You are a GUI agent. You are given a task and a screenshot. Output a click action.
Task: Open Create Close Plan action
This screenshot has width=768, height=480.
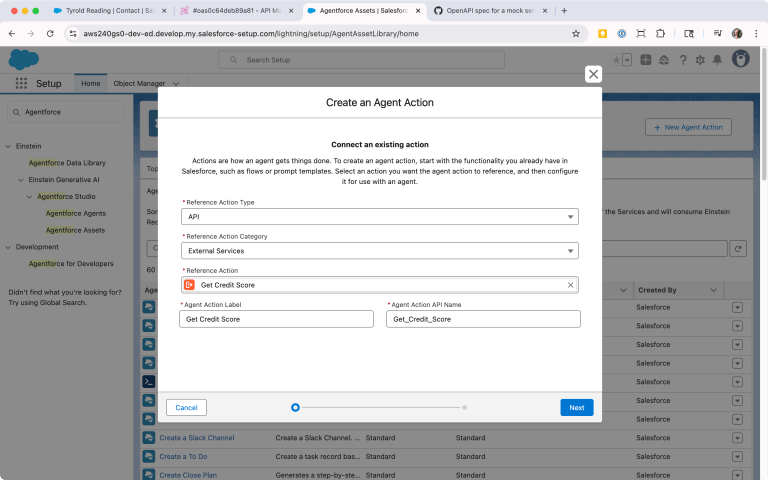coord(188,475)
